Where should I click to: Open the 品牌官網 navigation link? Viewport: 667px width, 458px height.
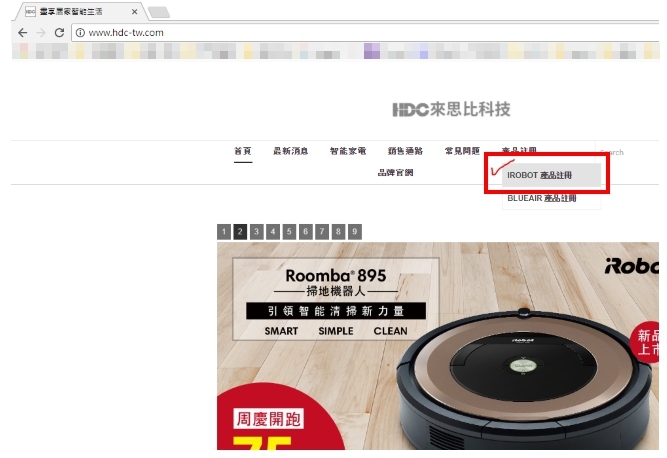[396, 173]
